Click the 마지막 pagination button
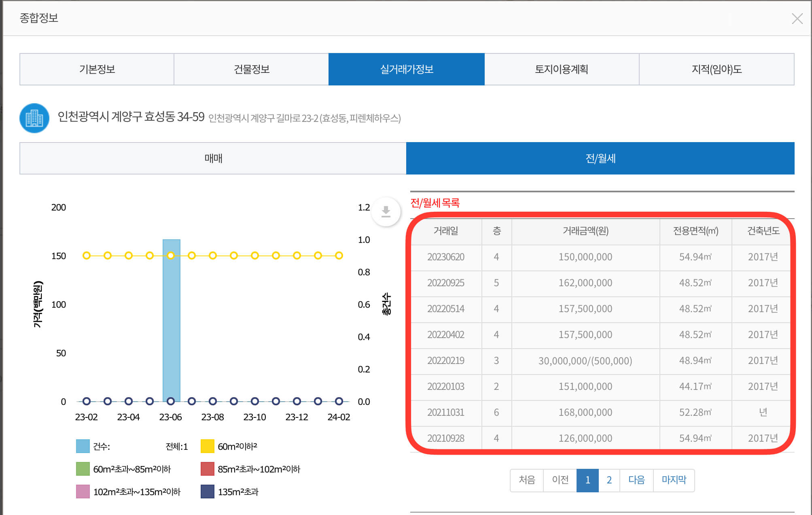812x515 pixels. [x=674, y=480]
